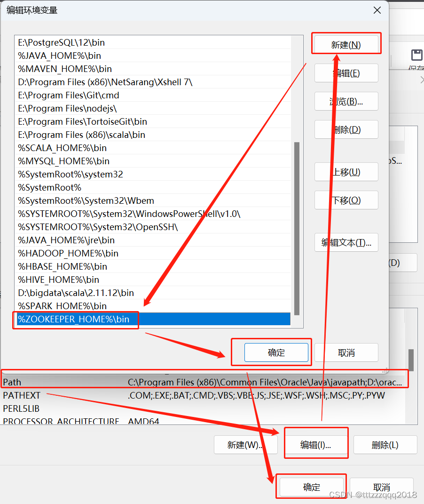Click 编辑(I)... in the system variables section
The width and height of the screenshot is (424, 504).
(316, 445)
